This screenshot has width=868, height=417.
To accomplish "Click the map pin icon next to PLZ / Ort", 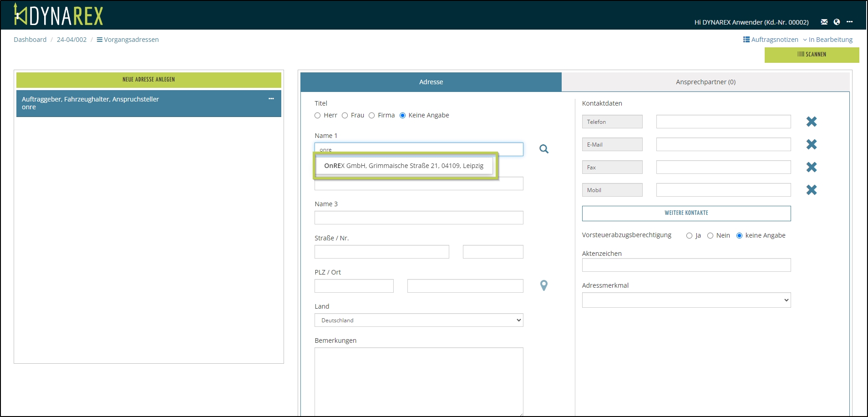I will 543,285.
